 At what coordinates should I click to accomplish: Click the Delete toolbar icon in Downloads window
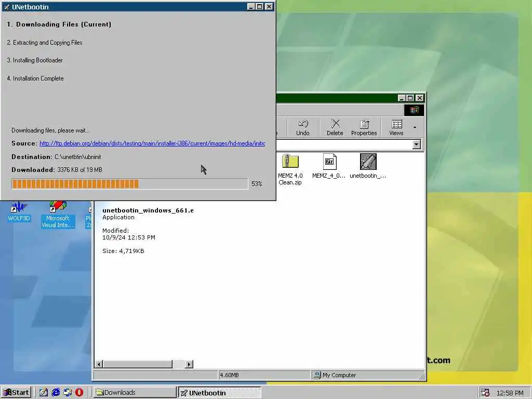(335, 128)
